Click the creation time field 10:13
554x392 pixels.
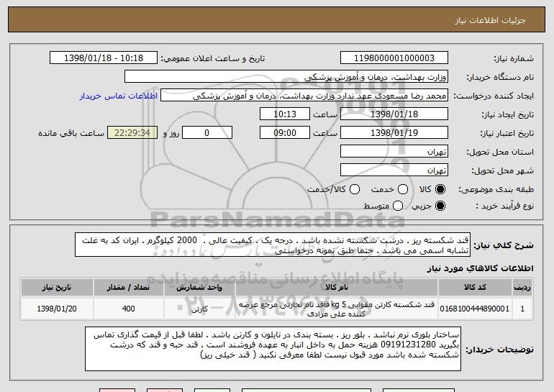(285, 114)
